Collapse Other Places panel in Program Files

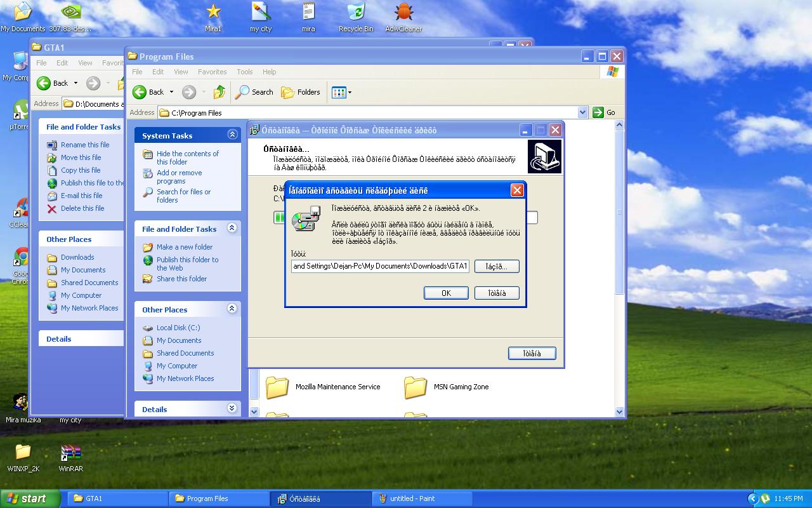pos(232,309)
